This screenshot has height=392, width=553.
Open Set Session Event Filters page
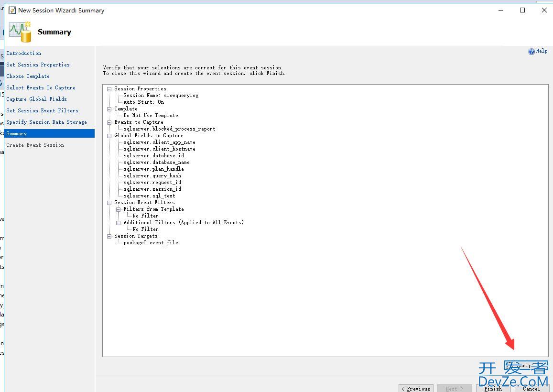pos(42,110)
